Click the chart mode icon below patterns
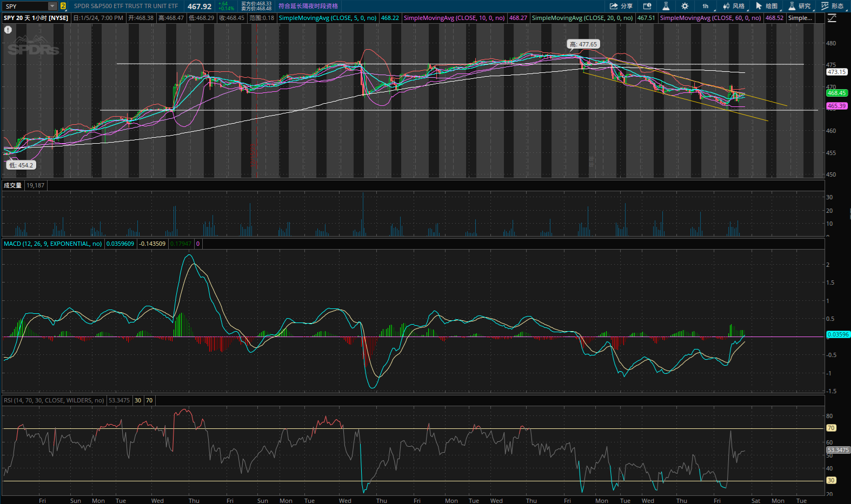Screen dimensions: 851x504 pyautogui.click(x=832, y=18)
